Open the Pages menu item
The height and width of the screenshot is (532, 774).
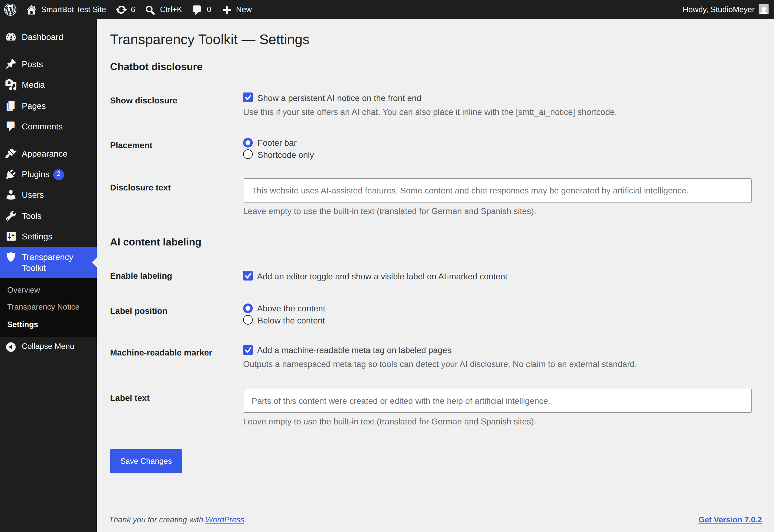click(x=48, y=106)
